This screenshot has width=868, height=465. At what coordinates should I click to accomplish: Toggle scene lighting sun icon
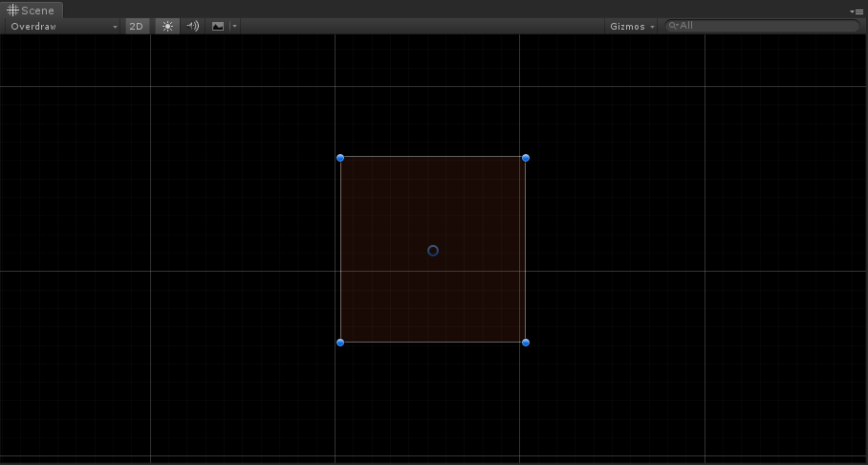167,26
